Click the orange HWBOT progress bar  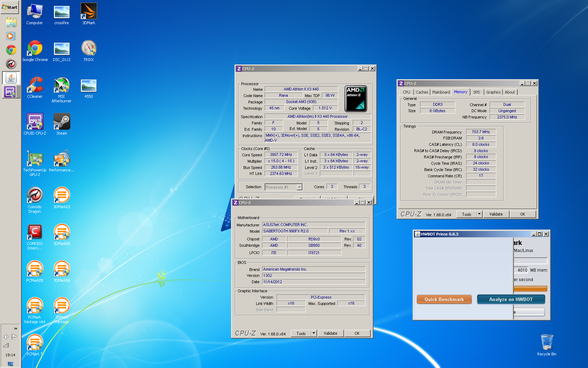[530, 288]
